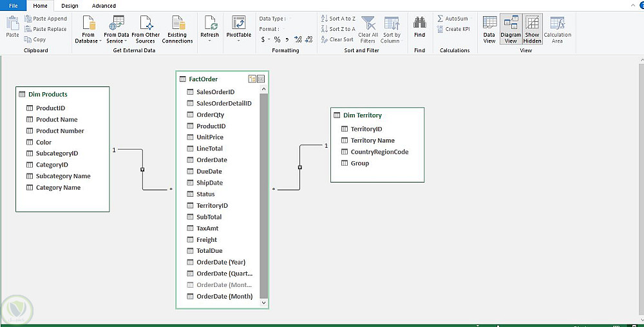This screenshot has width=644, height=327.
Task: Toggle Show Hidden button
Action: (533, 29)
